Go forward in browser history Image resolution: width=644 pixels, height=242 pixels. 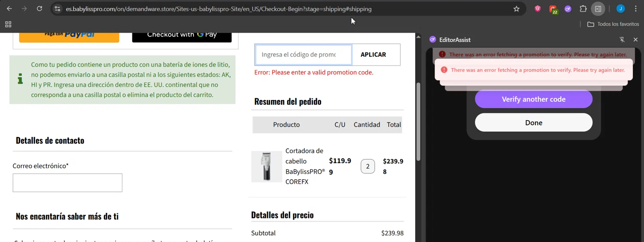[x=24, y=9]
